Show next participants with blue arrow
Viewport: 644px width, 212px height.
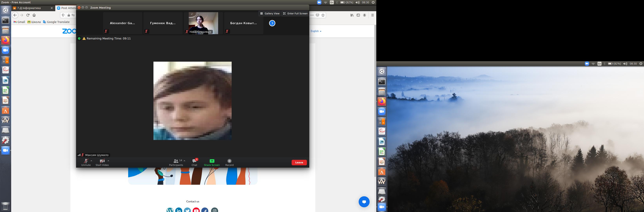272,23
